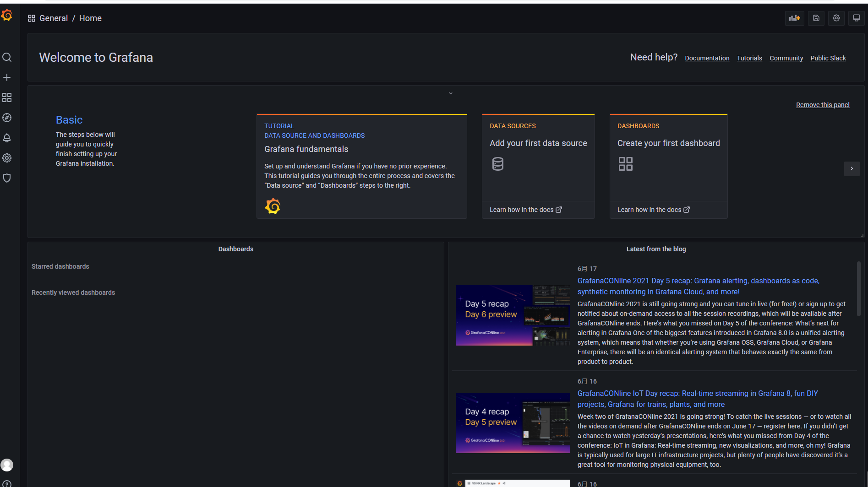Open the user profile avatar

(7, 465)
